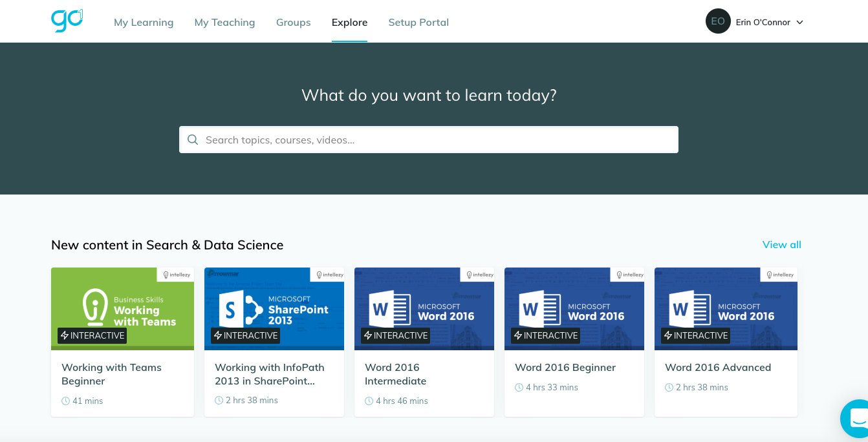The height and width of the screenshot is (442, 868).
Task: Click INTERACTIVE badge on SharePoint 2013 card
Action: click(x=245, y=335)
